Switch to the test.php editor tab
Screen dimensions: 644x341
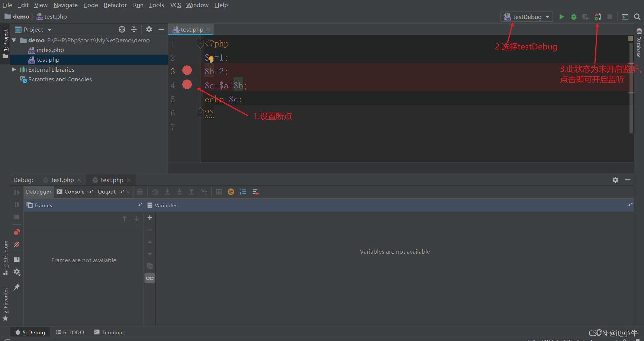(x=191, y=29)
